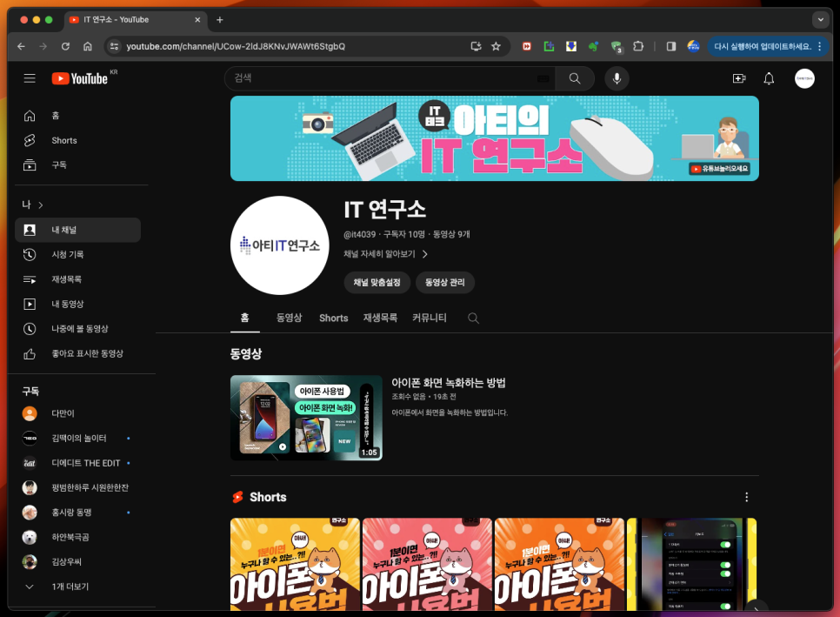Open the Chrome tab list dropdown
This screenshot has width=840, height=617.
point(820,20)
